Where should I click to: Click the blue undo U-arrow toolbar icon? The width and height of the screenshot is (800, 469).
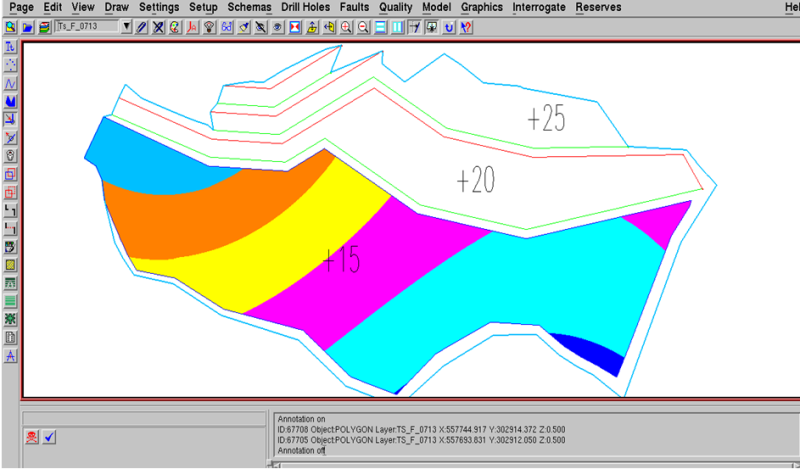click(x=449, y=27)
